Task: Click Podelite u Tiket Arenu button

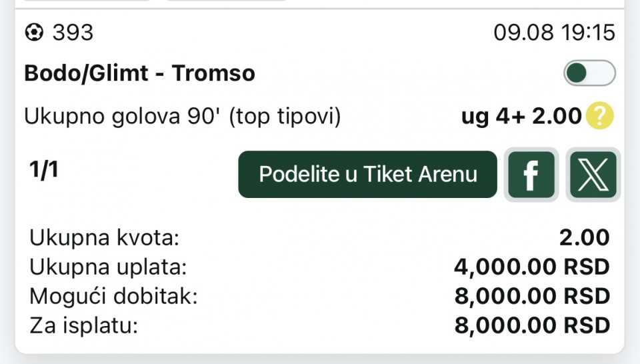Action: [367, 175]
